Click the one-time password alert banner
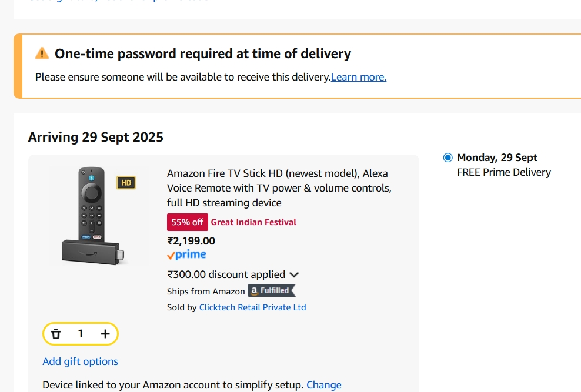This screenshot has width=581, height=392. pyautogui.click(x=290, y=65)
